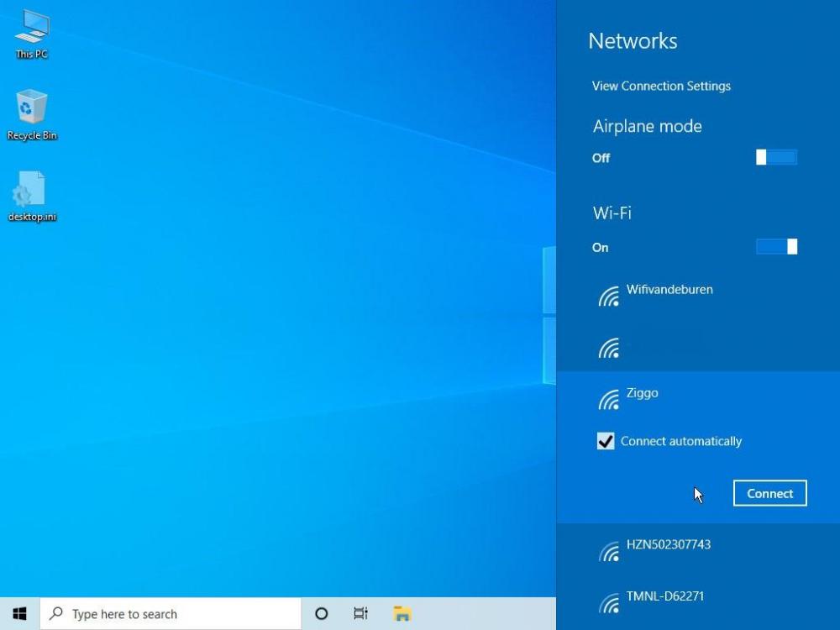Open View Connection Settings link
This screenshot has width=840, height=630.
[661, 86]
